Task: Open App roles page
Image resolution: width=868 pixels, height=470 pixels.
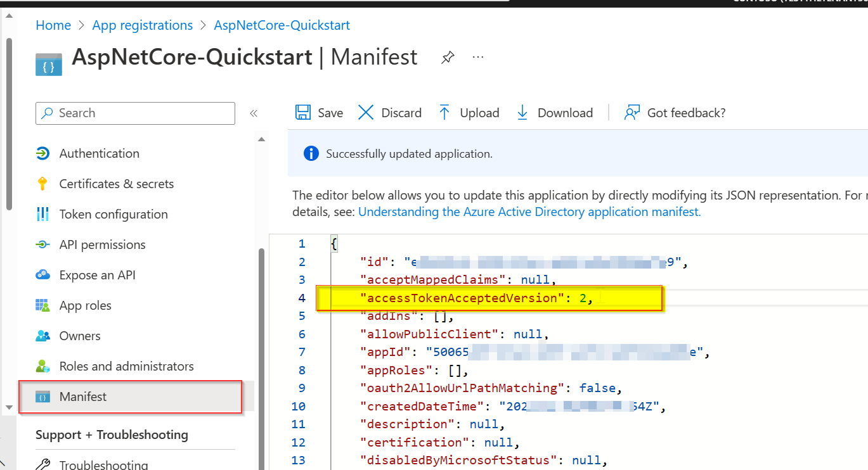Action: [86, 305]
